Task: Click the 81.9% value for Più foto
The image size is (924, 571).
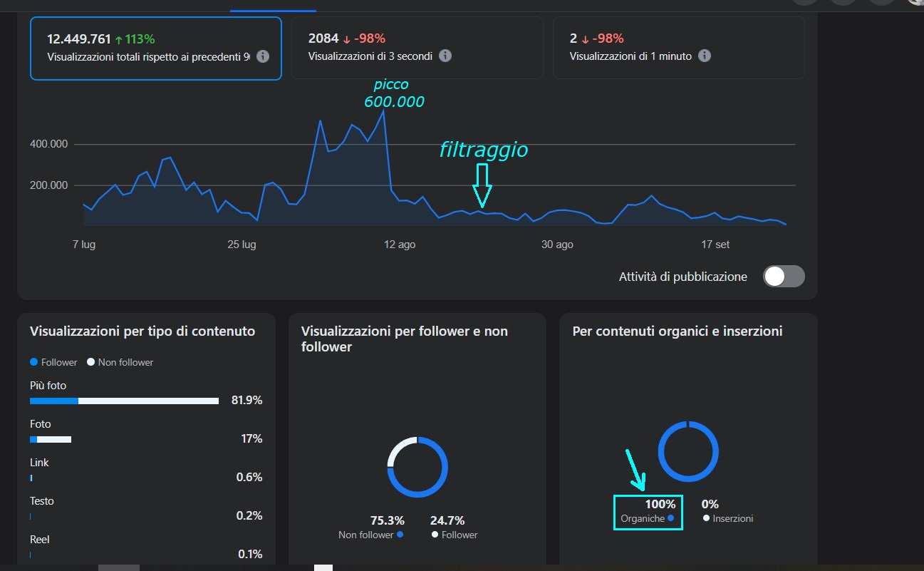Action: (x=247, y=401)
